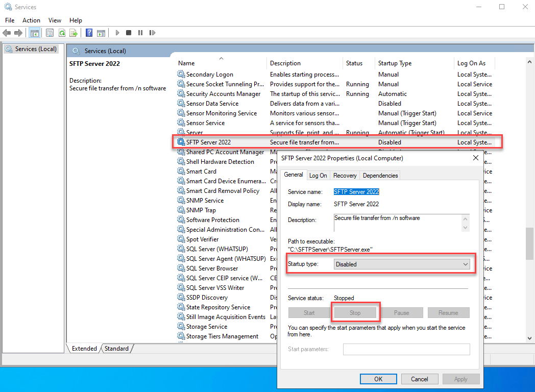535x392 pixels.
Task: Click gear icon of SNMP Trap
Action: (x=181, y=210)
